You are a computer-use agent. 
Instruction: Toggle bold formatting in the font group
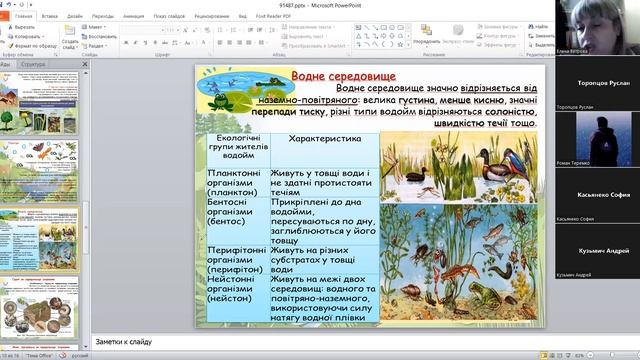[x=126, y=42]
